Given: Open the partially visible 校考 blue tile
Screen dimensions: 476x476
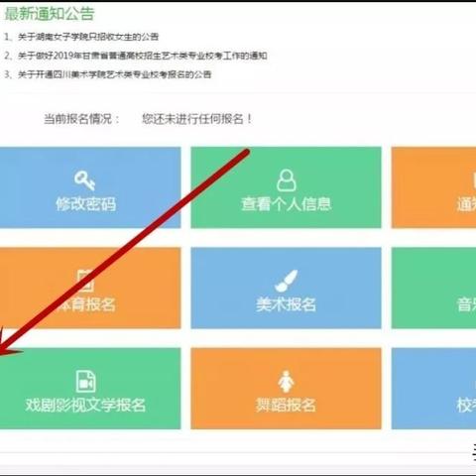Looking at the screenshot, I should coord(433,389).
